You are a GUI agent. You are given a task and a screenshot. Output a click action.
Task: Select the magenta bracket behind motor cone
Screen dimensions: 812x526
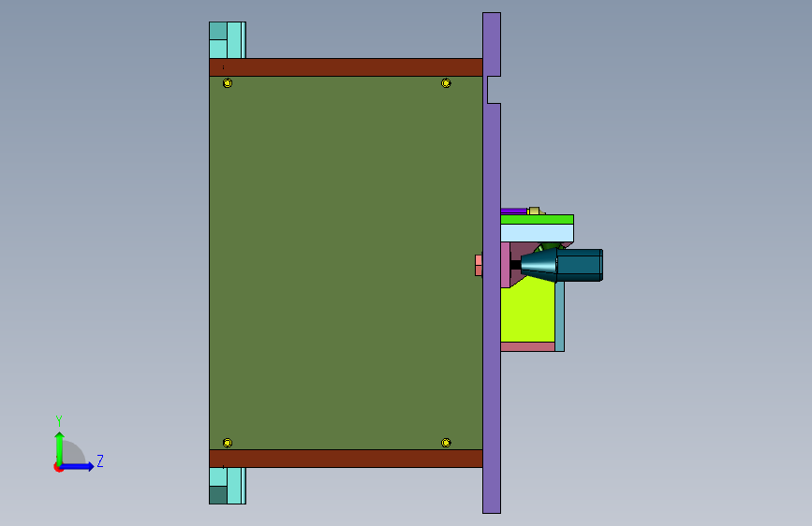pyautogui.click(x=506, y=265)
